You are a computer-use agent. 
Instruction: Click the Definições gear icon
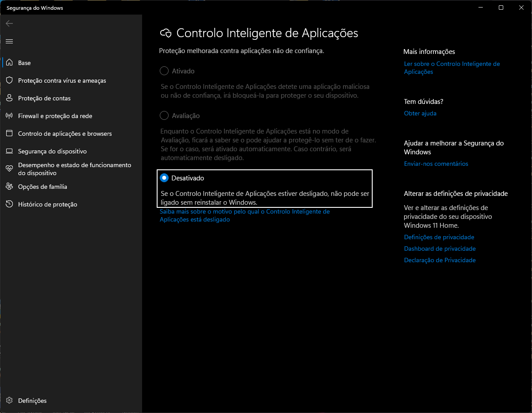9,401
